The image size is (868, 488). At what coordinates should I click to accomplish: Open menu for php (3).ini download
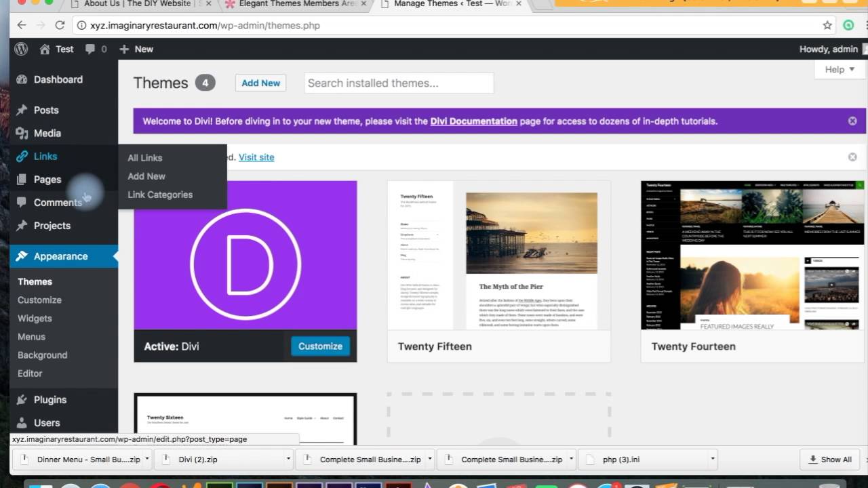click(712, 459)
